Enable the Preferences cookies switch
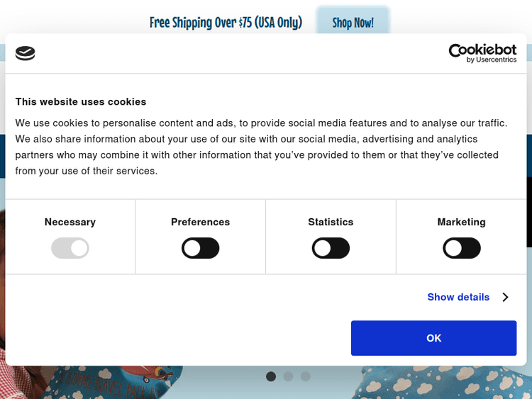 tap(201, 248)
